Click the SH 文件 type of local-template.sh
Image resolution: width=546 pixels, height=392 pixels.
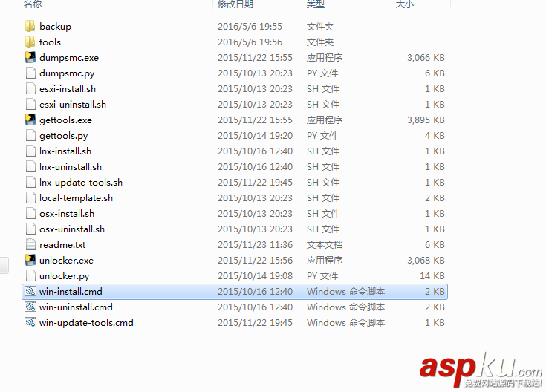pyautogui.click(x=323, y=198)
